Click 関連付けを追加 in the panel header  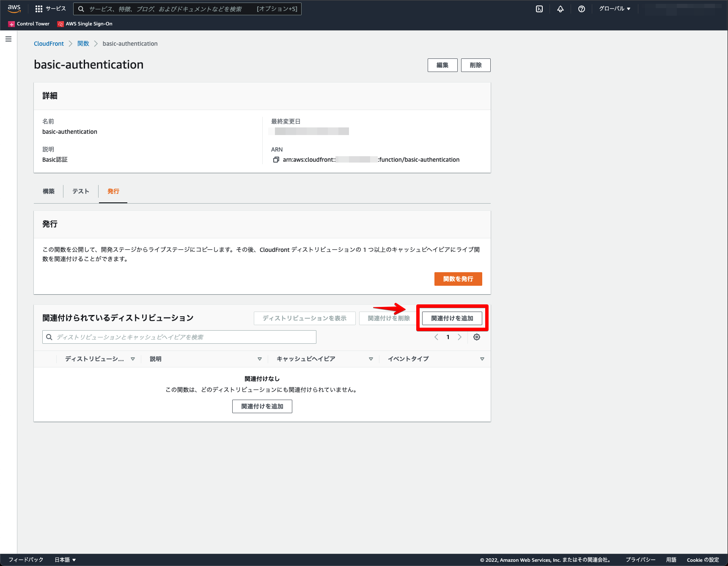(452, 318)
